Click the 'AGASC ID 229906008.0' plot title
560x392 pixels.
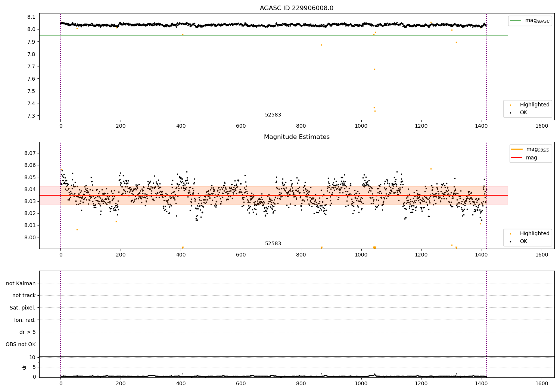point(296,8)
